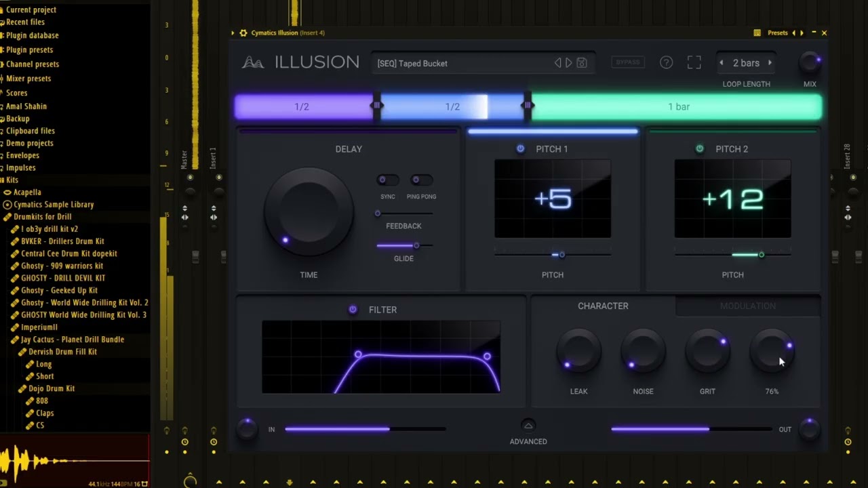Load next Illusion preset with right triangle

tap(569, 62)
